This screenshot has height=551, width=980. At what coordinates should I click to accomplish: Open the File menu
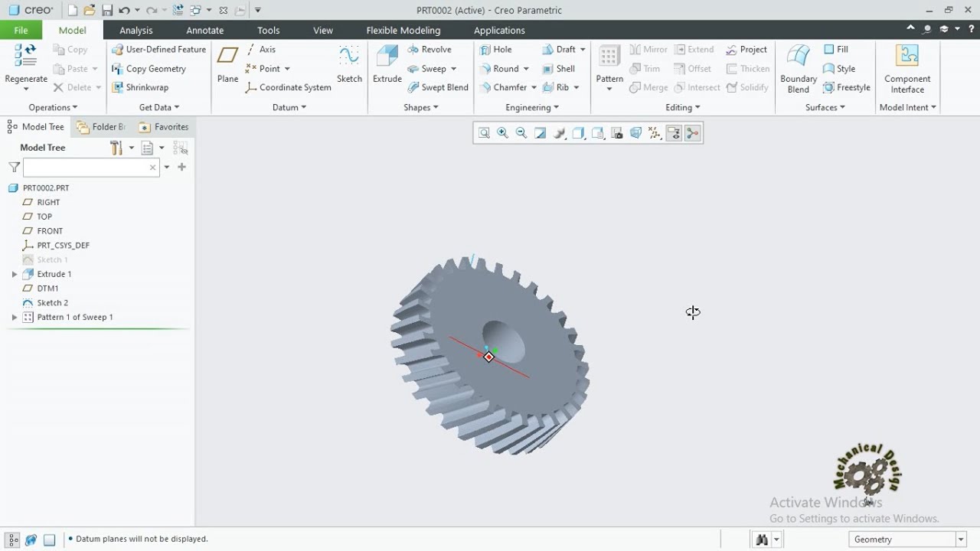[x=21, y=30]
